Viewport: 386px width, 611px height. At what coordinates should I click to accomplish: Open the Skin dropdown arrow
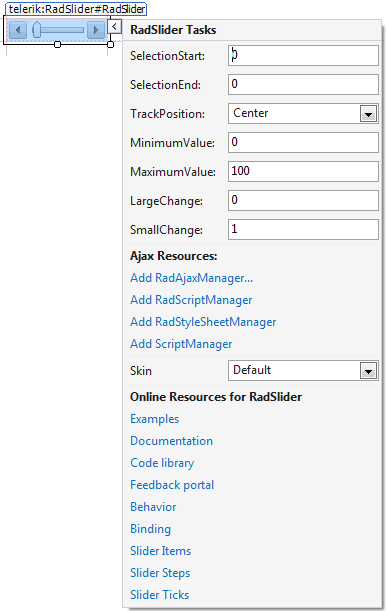pos(368,371)
